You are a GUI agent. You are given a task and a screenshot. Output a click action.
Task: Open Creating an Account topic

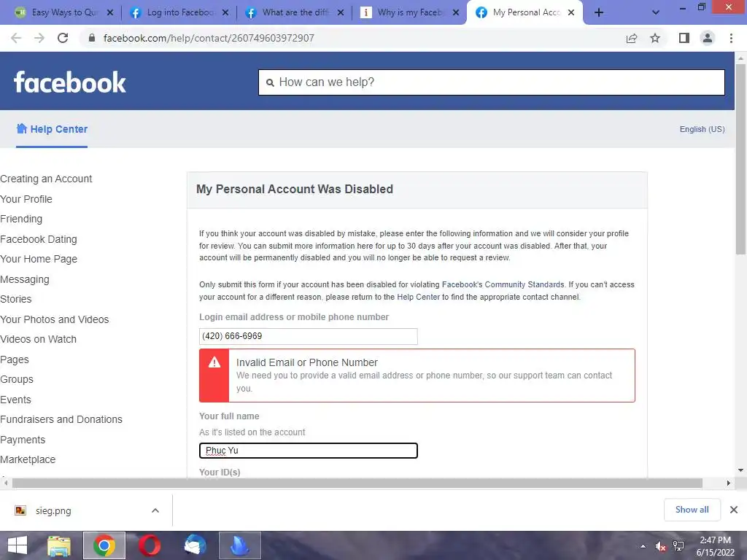click(46, 179)
